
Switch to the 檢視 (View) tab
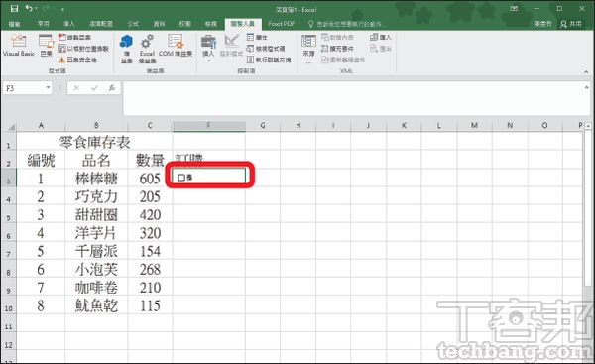point(210,24)
